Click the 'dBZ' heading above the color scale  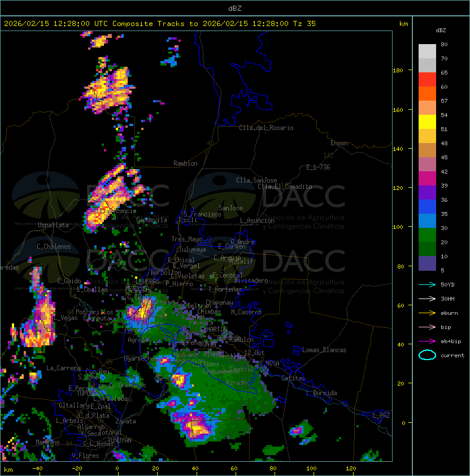(441, 31)
